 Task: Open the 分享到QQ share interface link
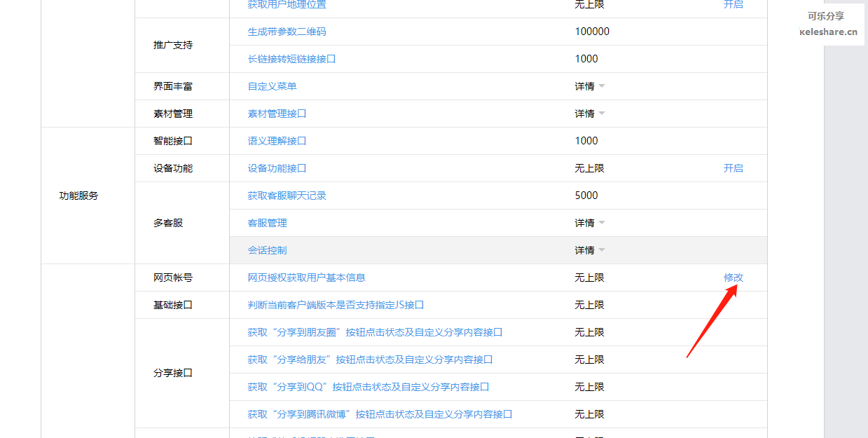click(368, 387)
